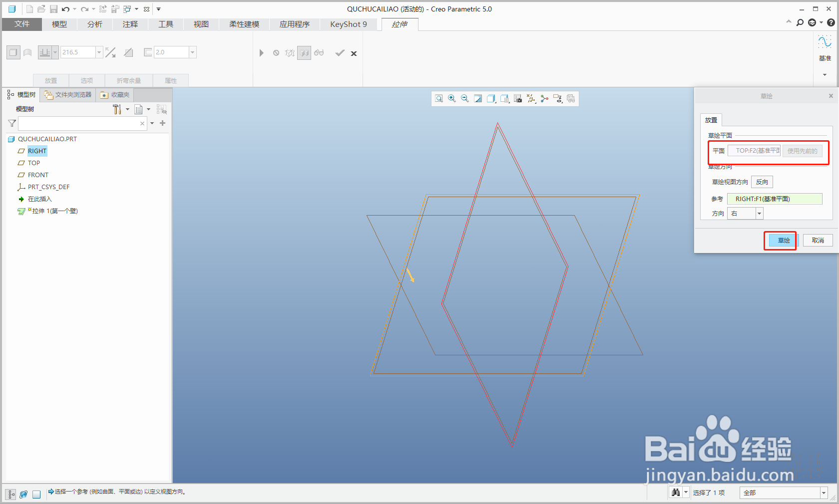Open the KeyShot 9 ribbon tab
Image resolution: width=839 pixels, height=504 pixels.
349,24
